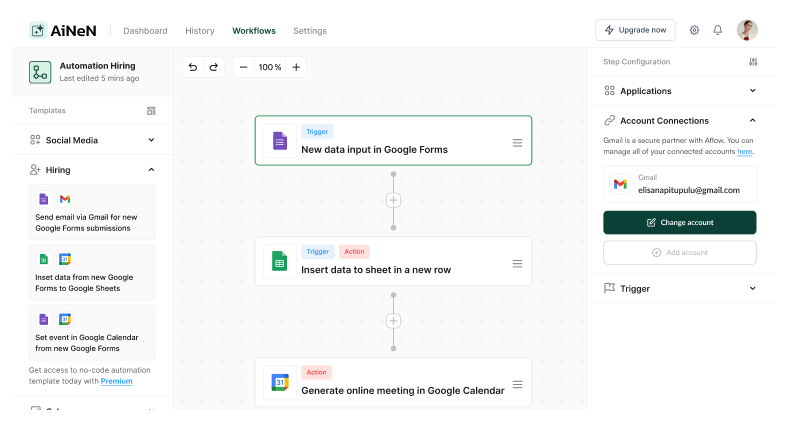
Task: Zoom out with the minus icon
Action: coord(244,67)
